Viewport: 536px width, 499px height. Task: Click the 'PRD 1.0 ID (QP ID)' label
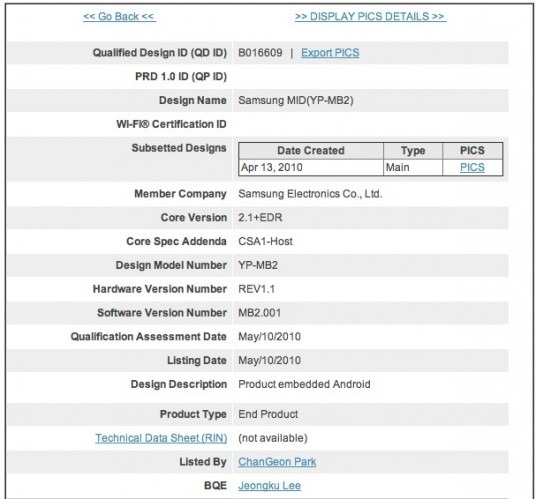(x=181, y=77)
